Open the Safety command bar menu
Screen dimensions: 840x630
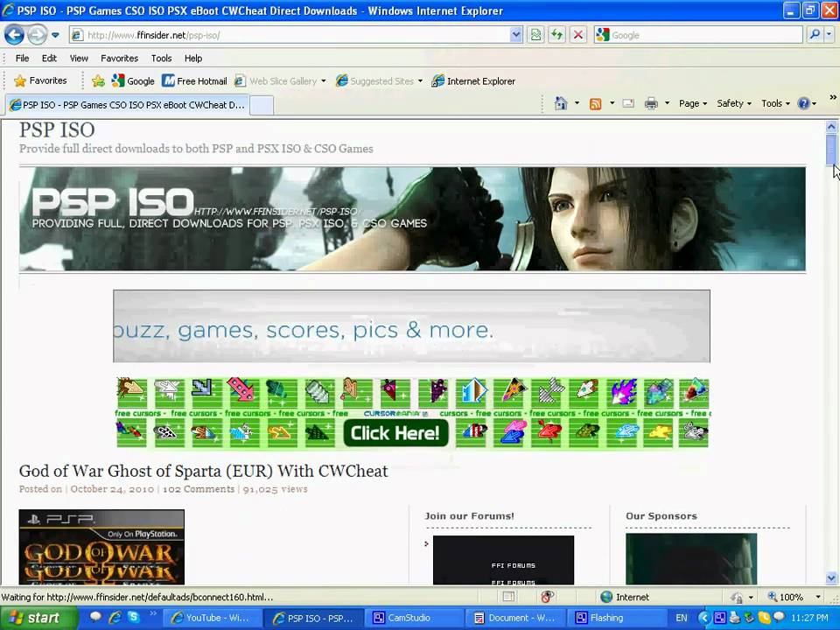pos(734,103)
